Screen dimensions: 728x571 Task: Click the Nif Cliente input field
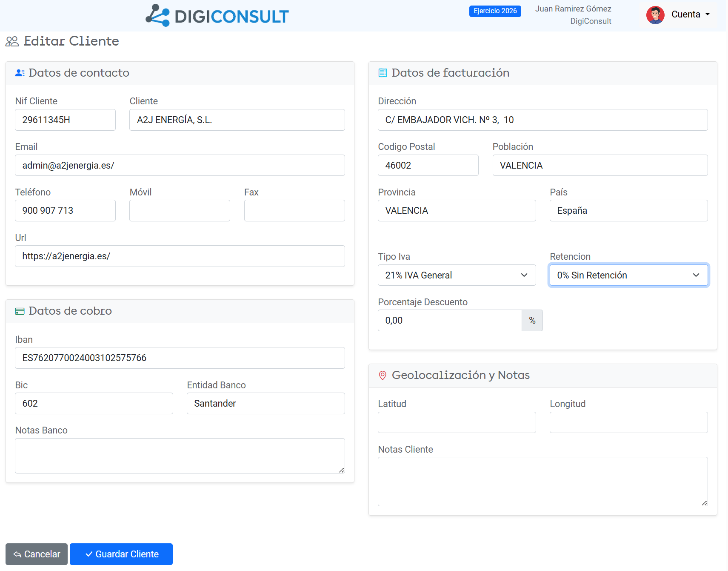point(65,120)
